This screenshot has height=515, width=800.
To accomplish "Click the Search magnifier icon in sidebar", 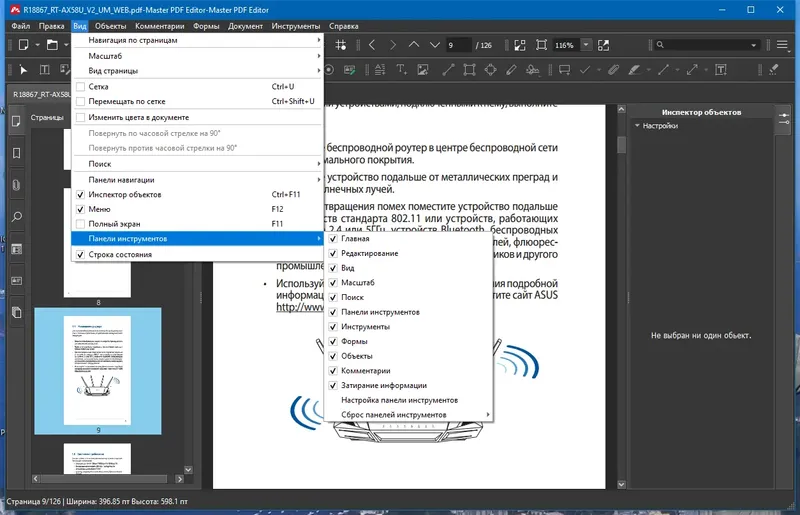I will click(x=16, y=217).
